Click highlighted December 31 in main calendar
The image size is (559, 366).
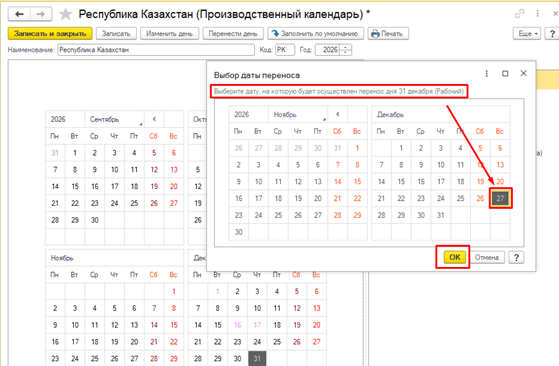tap(257, 359)
